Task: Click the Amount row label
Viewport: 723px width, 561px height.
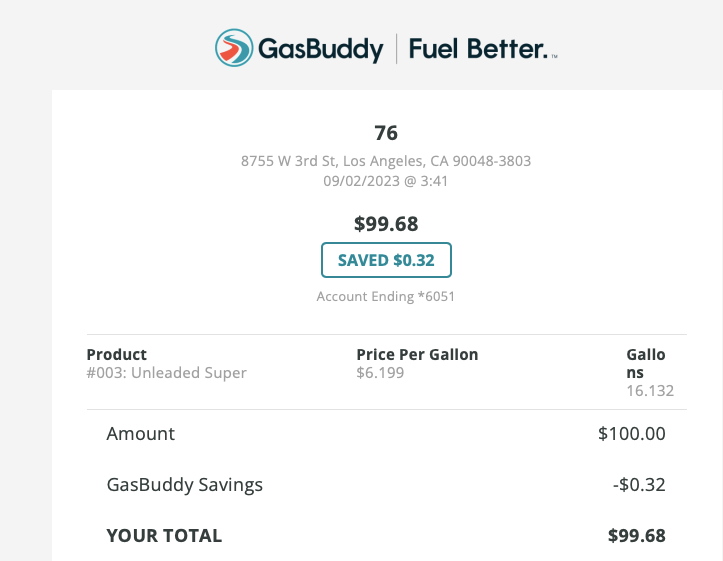Action: pyautogui.click(x=141, y=433)
